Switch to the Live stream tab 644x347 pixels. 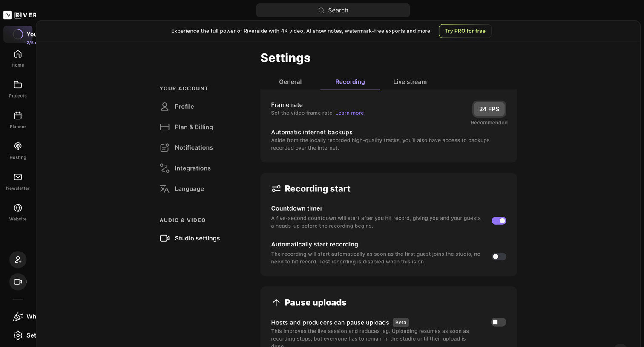(x=410, y=82)
